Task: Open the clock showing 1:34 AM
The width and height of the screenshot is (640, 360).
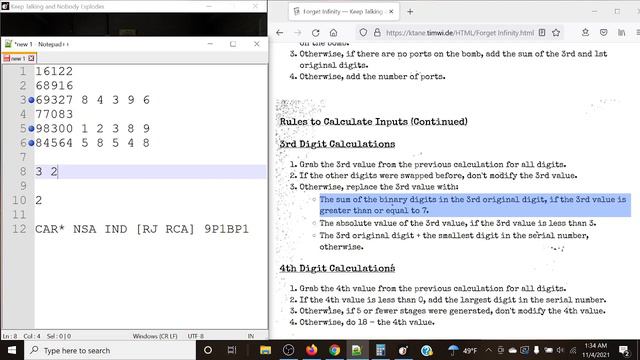Action: pyautogui.click(x=595, y=350)
